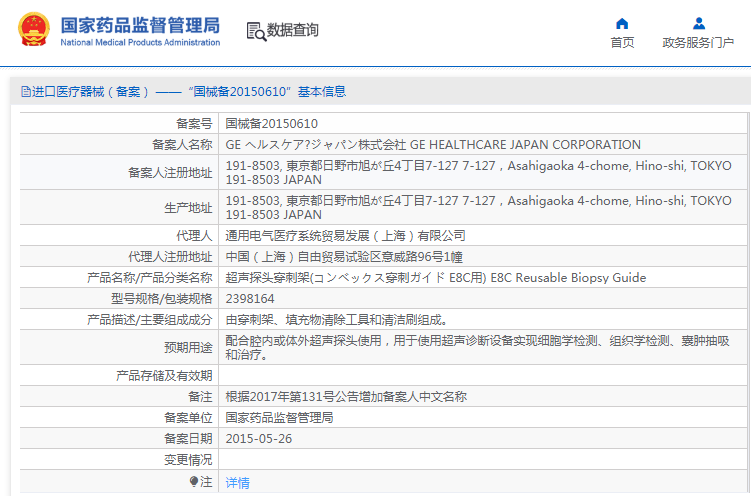The width and height of the screenshot is (751, 496).
Task: Select the 预期用途 intended use text
Action: (x=478, y=348)
